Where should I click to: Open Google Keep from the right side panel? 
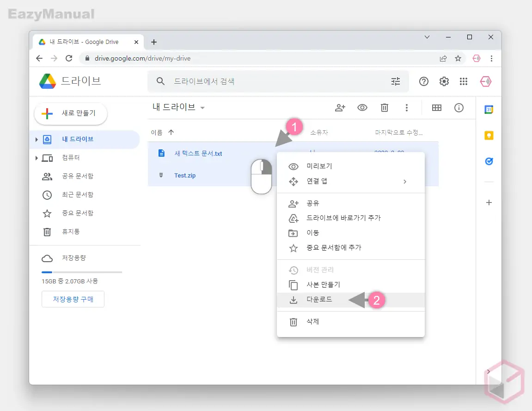click(489, 135)
